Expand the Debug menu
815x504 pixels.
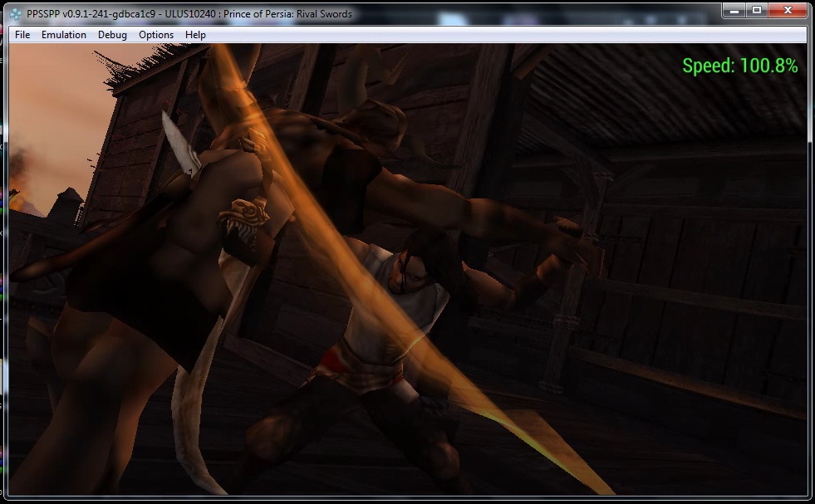[x=112, y=35]
